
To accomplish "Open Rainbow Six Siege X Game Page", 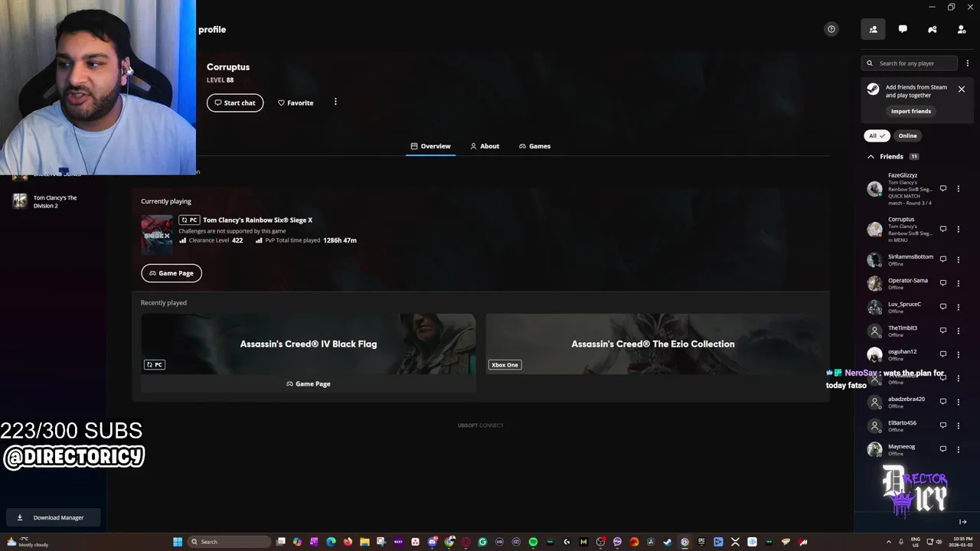I will click(171, 273).
